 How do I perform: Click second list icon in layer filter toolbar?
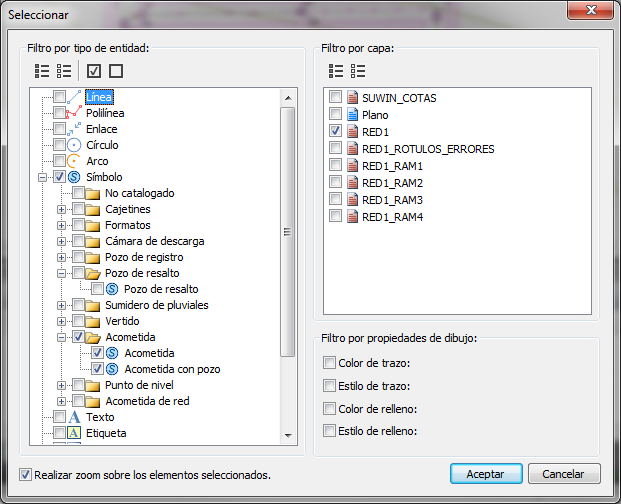(358, 71)
